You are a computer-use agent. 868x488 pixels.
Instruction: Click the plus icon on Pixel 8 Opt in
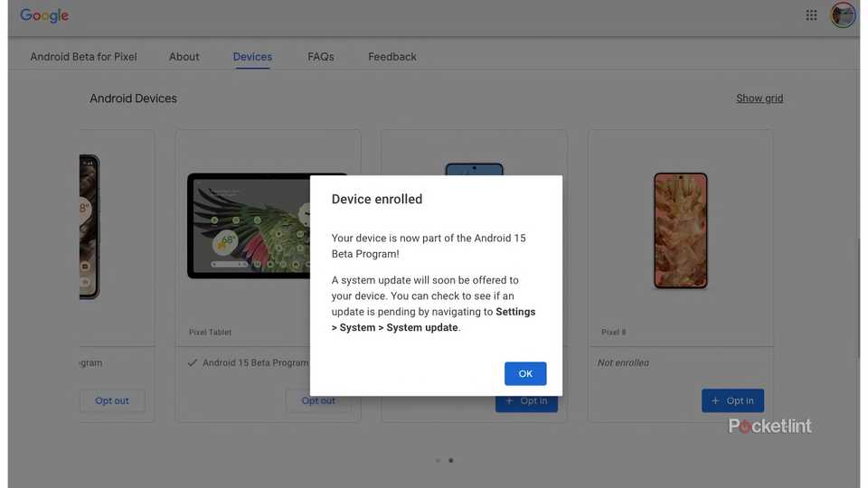(715, 400)
